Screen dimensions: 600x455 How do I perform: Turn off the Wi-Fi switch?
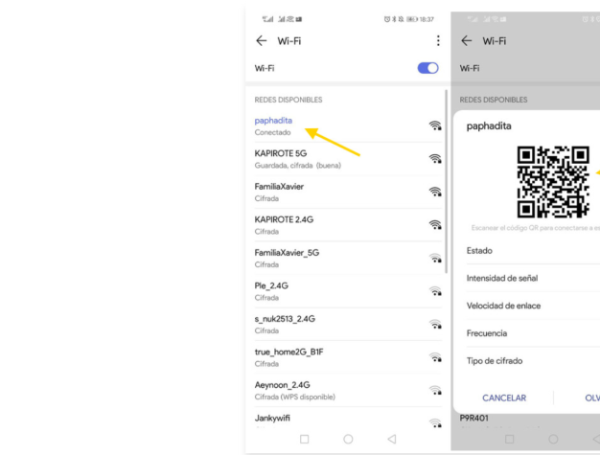point(428,68)
